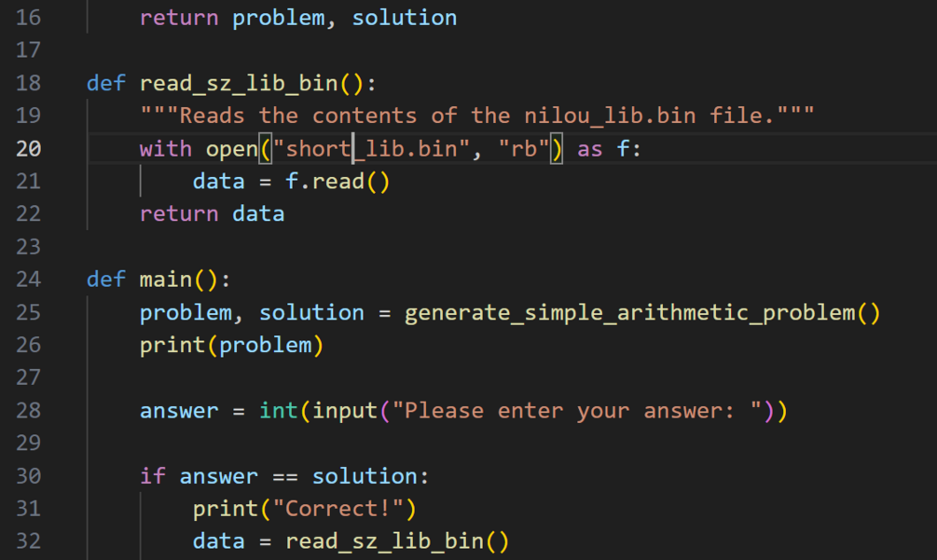Click the main function definition name

tap(166, 280)
